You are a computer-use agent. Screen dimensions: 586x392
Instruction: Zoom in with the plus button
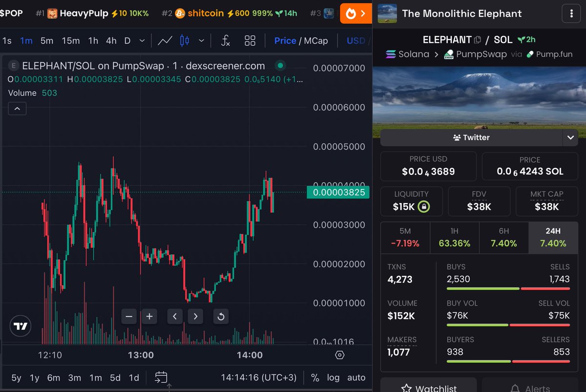coord(149,316)
